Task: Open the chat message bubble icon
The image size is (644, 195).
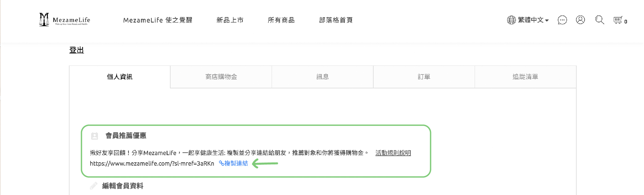Action: tap(562, 20)
